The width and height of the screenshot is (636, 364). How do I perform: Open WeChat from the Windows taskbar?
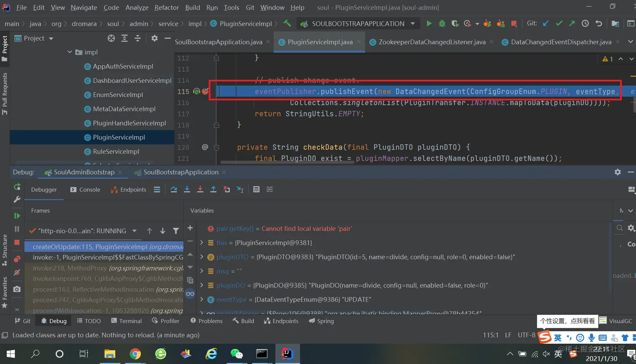click(x=236, y=354)
